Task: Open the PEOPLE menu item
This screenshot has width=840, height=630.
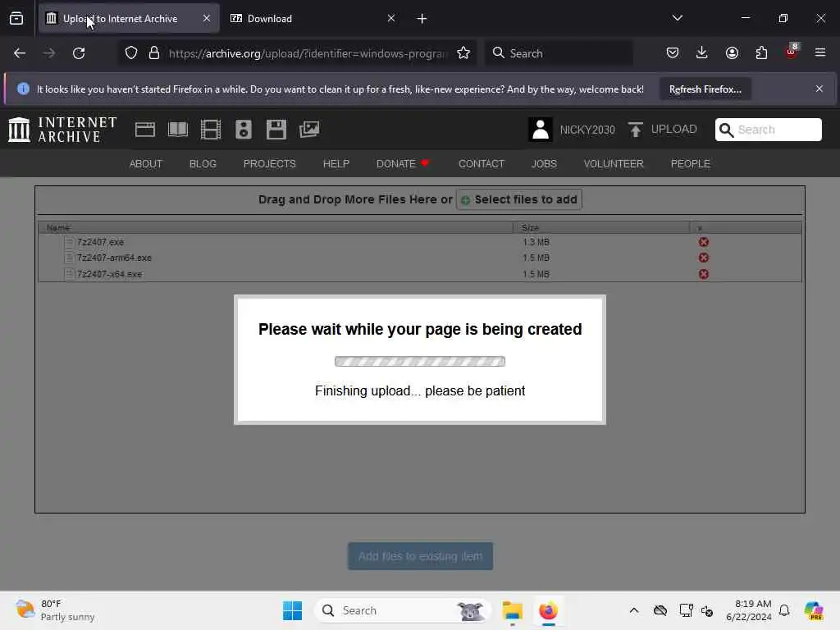Action: pos(691,164)
